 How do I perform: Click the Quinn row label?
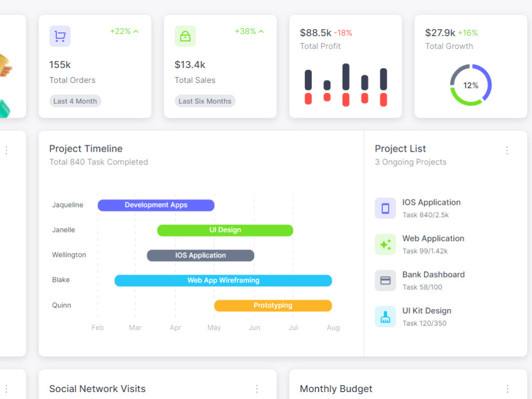pyautogui.click(x=61, y=305)
